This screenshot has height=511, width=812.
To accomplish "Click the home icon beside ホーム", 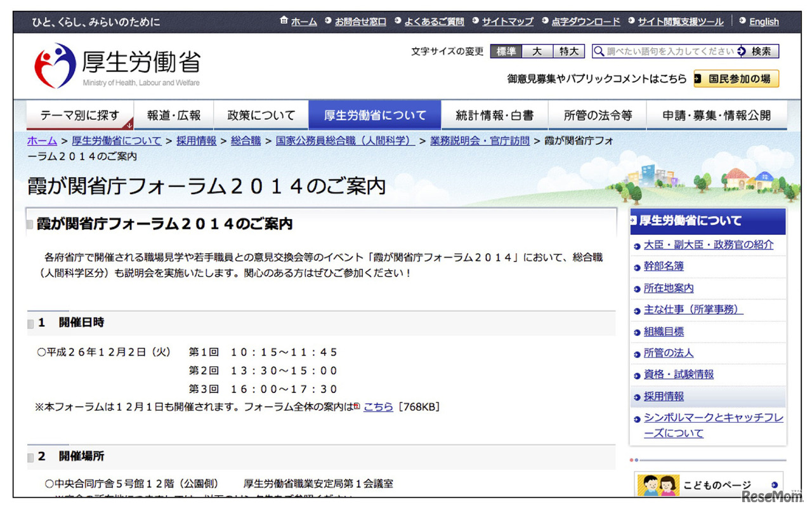I will pyautogui.click(x=284, y=20).
